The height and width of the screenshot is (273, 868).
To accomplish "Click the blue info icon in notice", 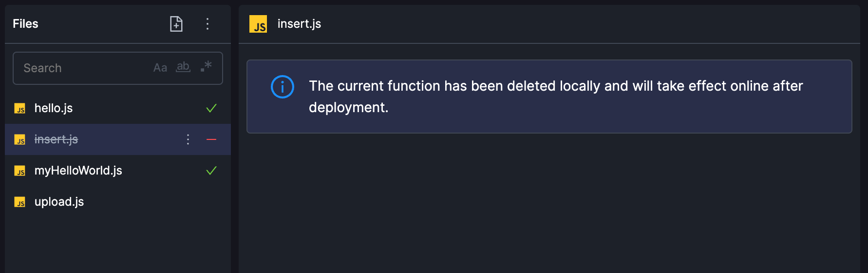I will pyautogui.click(x=283, y=87).
